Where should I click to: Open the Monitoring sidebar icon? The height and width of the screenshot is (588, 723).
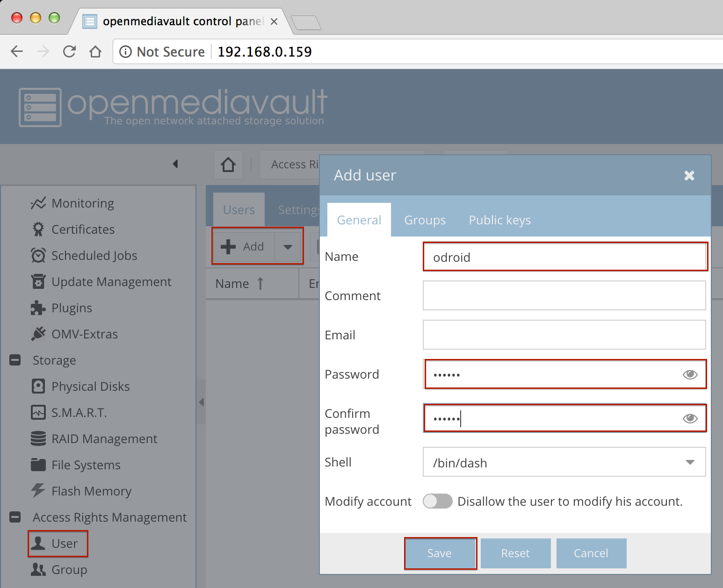tap(38, 203)
